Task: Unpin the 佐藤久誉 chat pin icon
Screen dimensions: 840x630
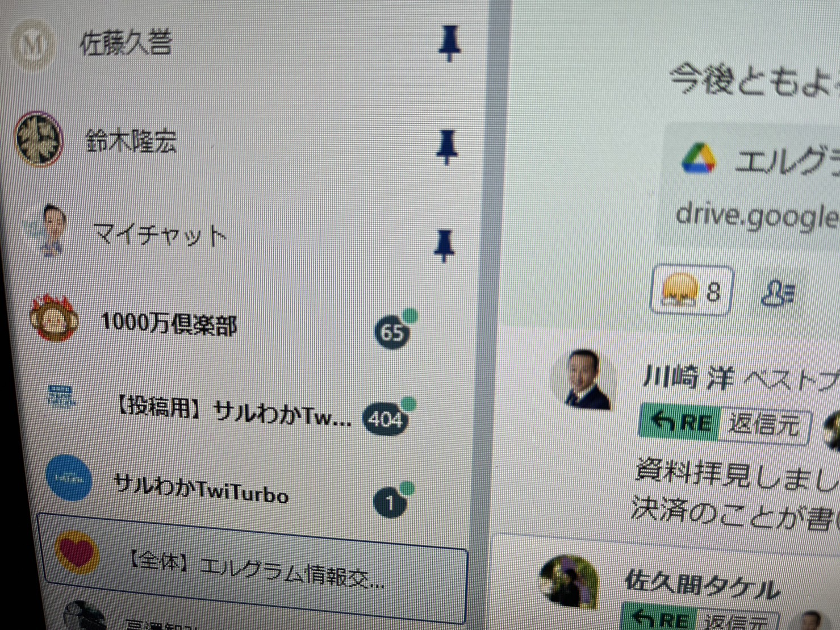Action: tap(449, 44)
